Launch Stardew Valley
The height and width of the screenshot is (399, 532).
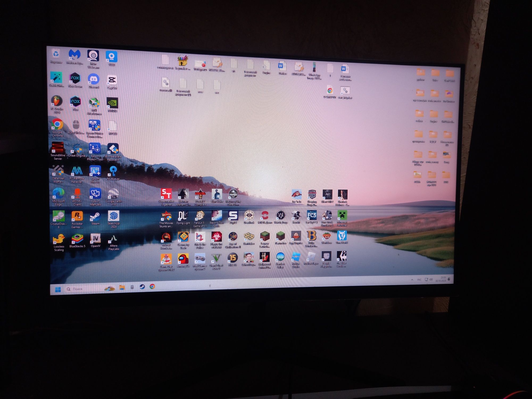point(280,260)
